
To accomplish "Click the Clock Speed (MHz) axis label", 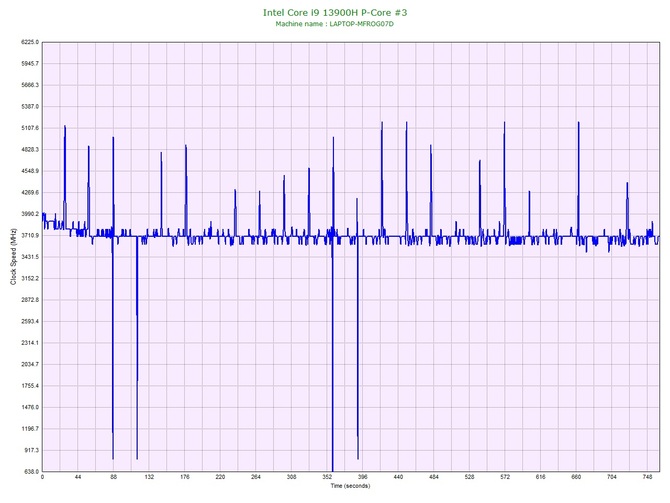I will coord(13,256).
